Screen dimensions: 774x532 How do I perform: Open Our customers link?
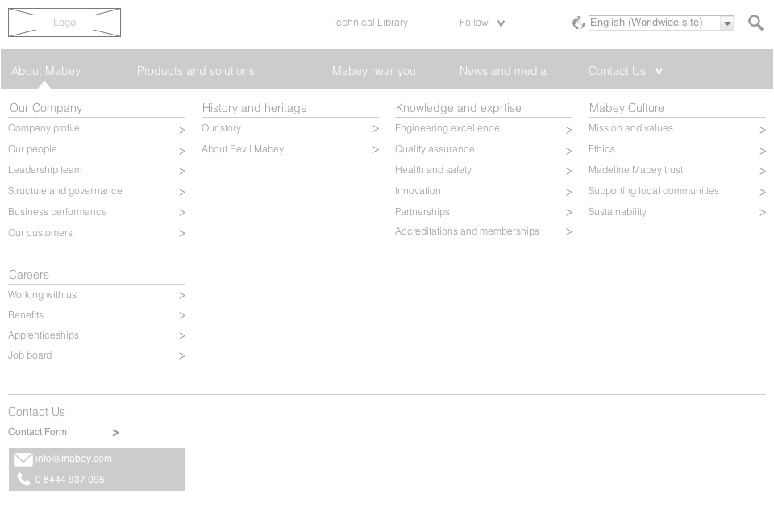[x=40, y=233]
